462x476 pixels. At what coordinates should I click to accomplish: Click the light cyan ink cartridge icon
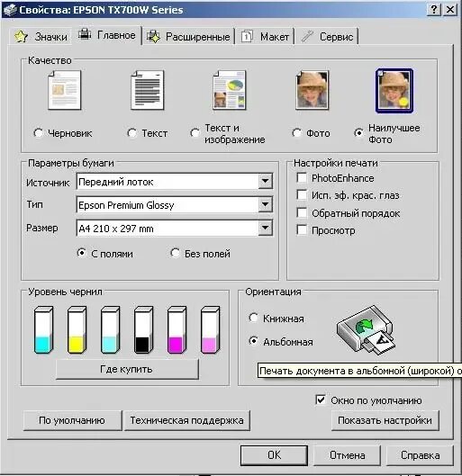110,329
